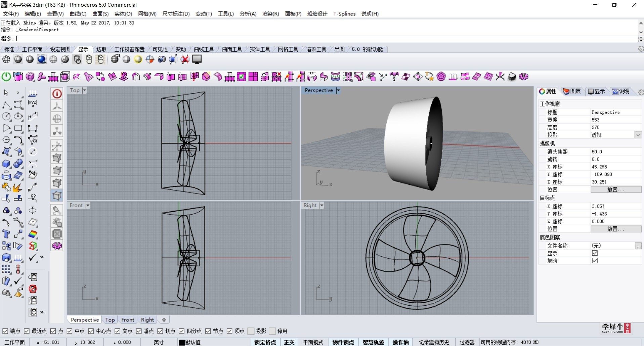This screenshot has width=644, height=346.
Task: Add a new viewport tab
Action: click(x=164, y=320)
